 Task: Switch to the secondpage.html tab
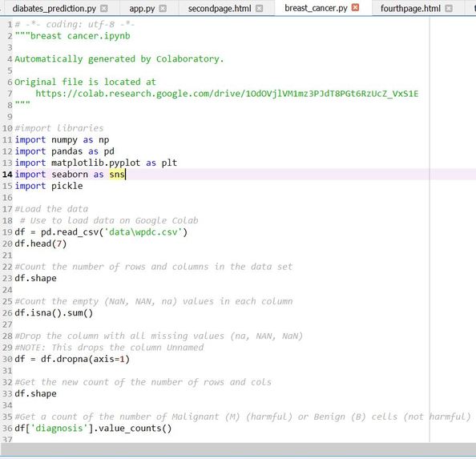[220, 9]
